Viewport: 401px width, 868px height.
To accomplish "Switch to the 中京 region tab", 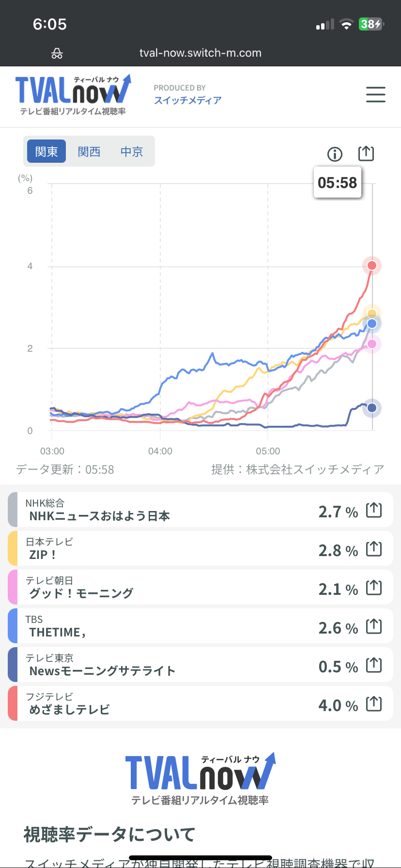I will tap(132, 152).
